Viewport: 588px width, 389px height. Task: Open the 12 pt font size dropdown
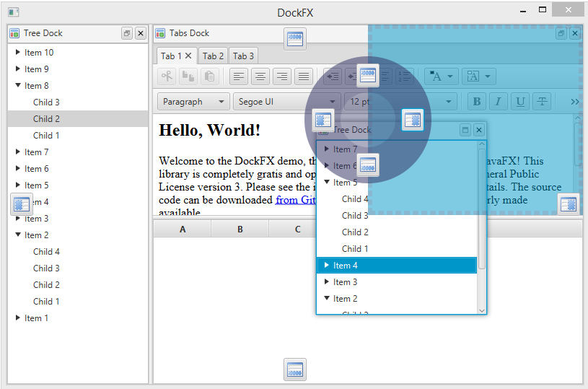click(400, 101)
